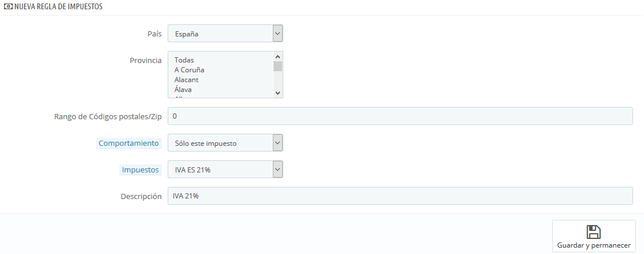Click the Impuestos help label
Viewport: 644px width, 254px height.
(x=140, y=170)
